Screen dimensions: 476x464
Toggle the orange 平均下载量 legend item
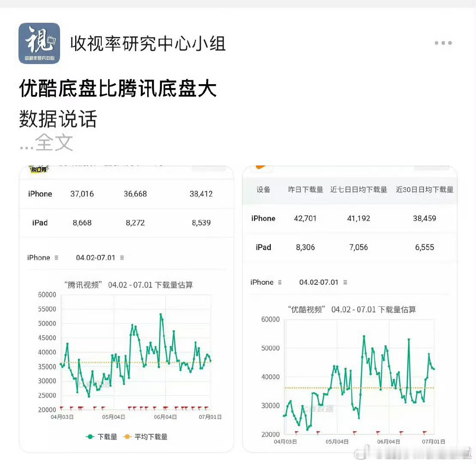(145, 437)
